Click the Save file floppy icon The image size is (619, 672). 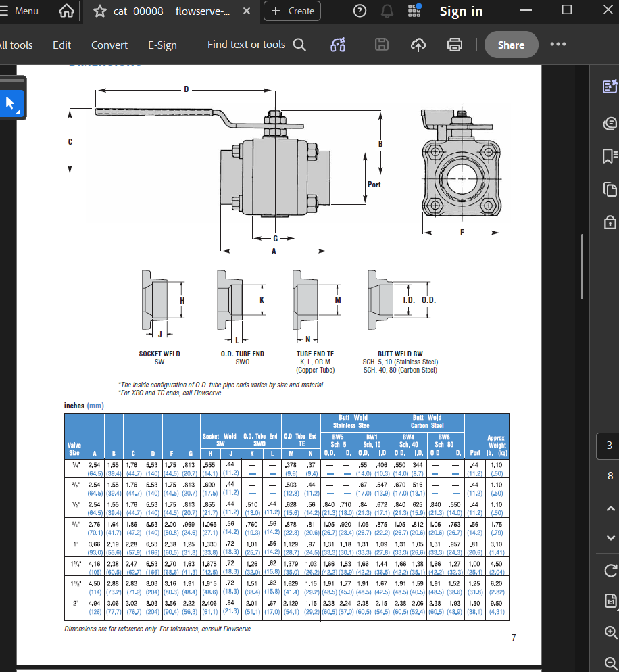pos(382,45)
